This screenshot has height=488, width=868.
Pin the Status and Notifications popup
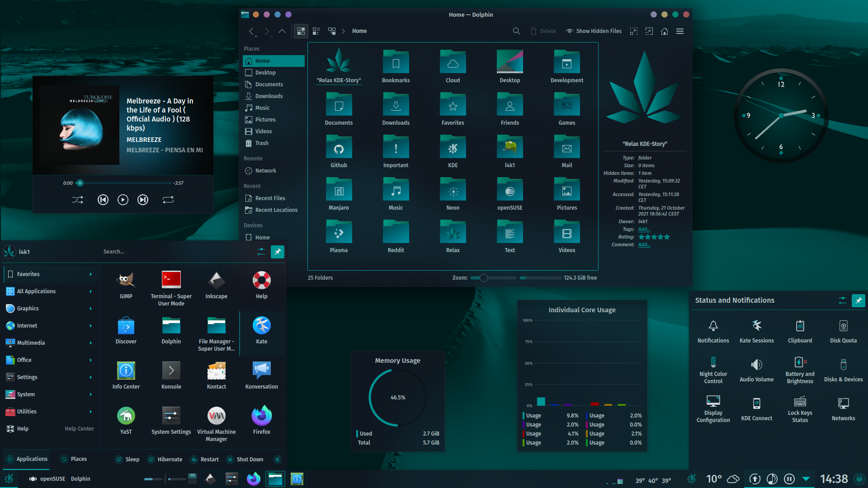858,300
